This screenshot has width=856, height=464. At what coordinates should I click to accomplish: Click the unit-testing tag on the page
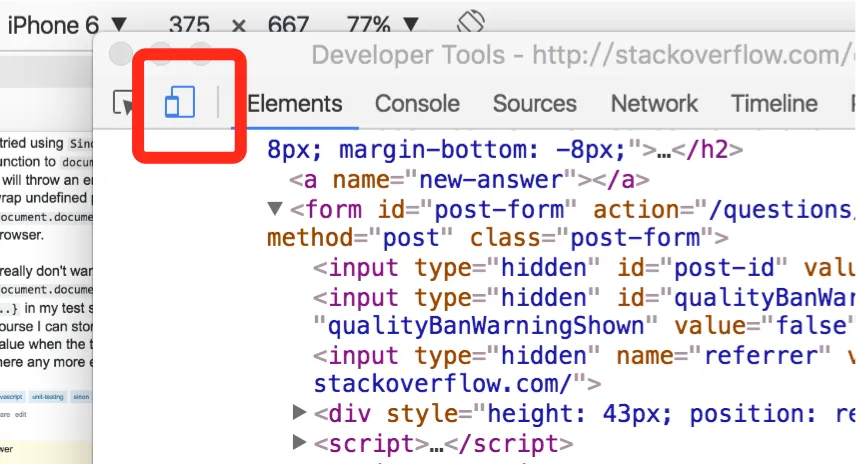[47, 397]
